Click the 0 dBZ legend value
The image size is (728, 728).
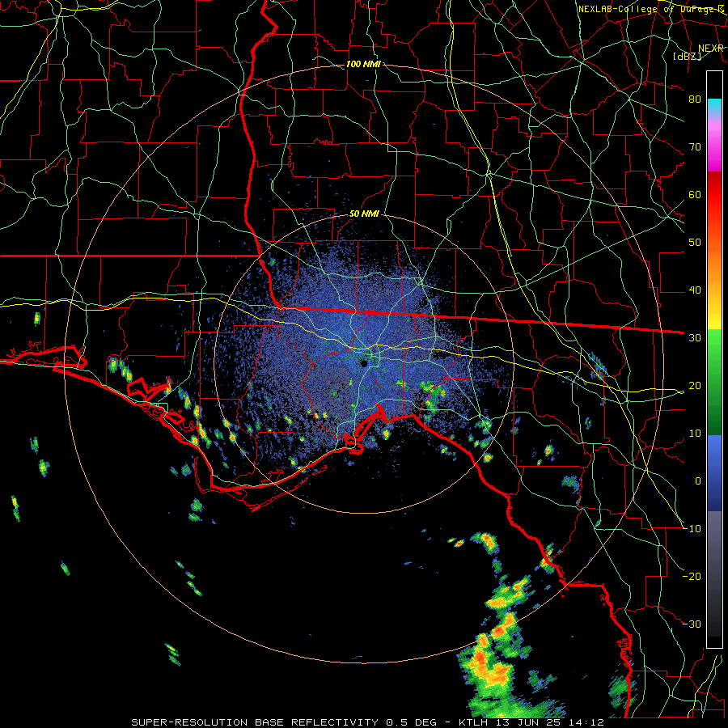pyautogui.click(x=698, y=481)
